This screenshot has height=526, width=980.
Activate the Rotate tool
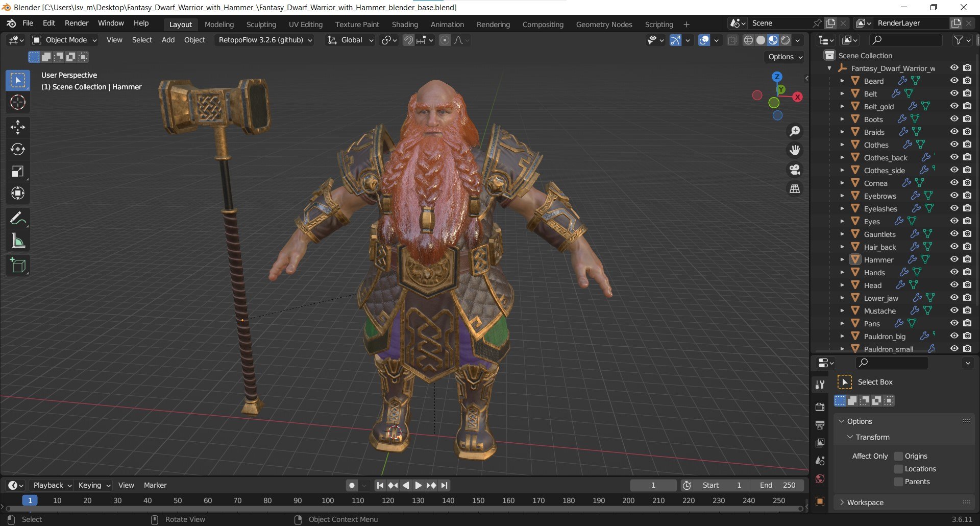(x=18, y=149)
